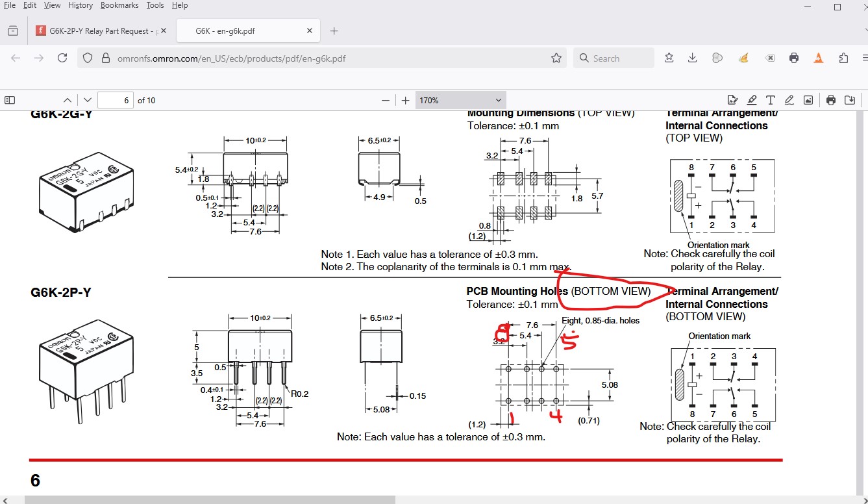
Task: Go forward in browser history
Action: tap(39, 58)
